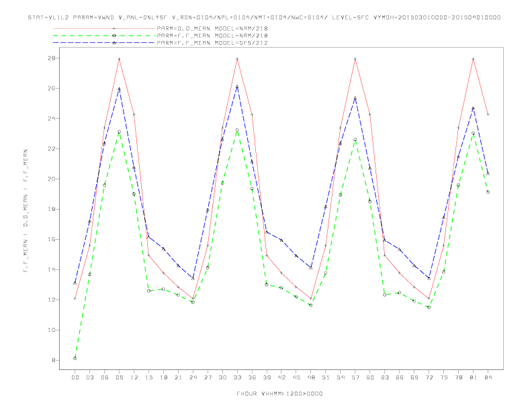Click the x-axis title FHOUR VHHMM:1200>0000
This screenshot has width=532, height=411.
click(x=279, y=394)
